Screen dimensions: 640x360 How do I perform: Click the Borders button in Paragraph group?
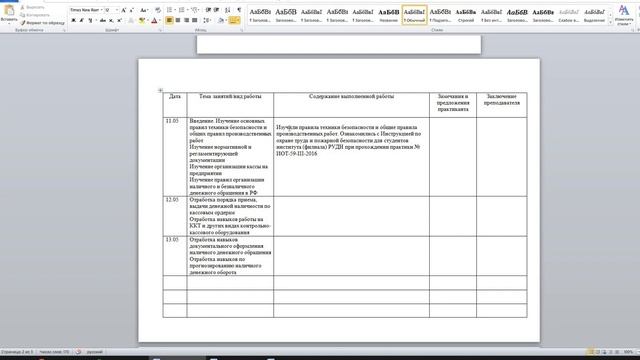coord(234,20)
